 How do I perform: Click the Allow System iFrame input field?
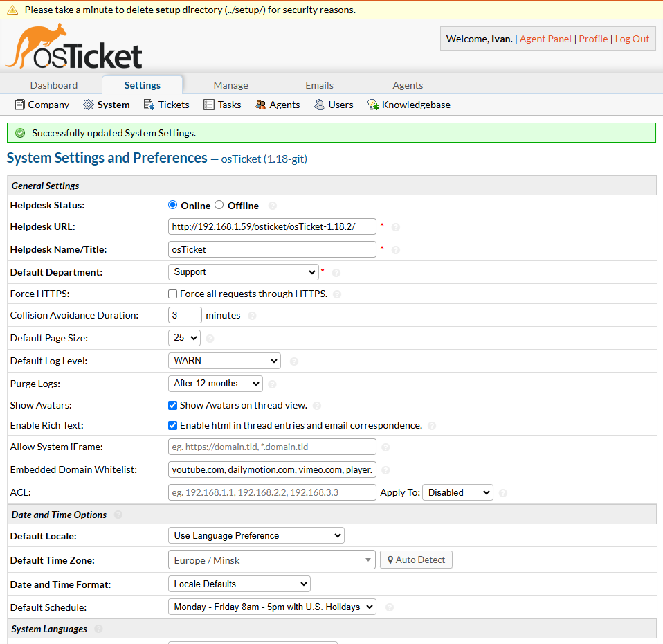pos(272,447)
